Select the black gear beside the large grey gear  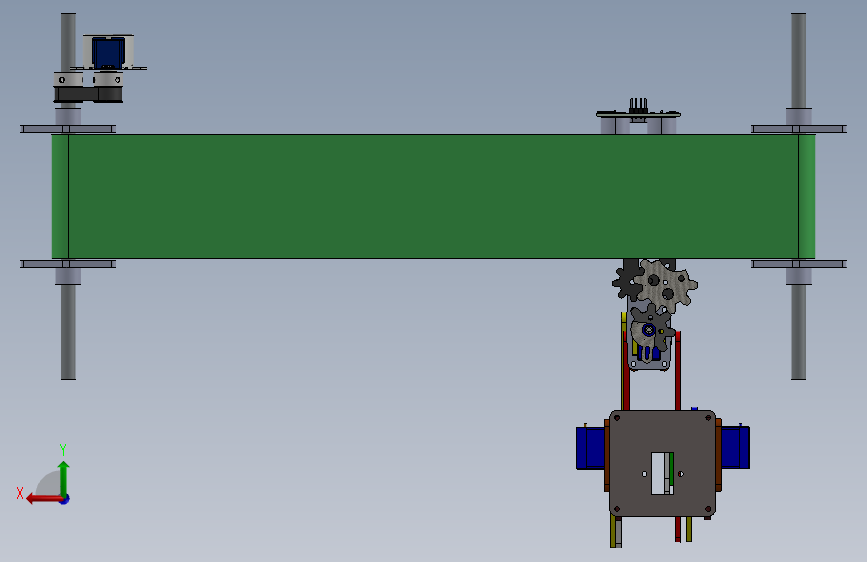click(x=626, y=281)
